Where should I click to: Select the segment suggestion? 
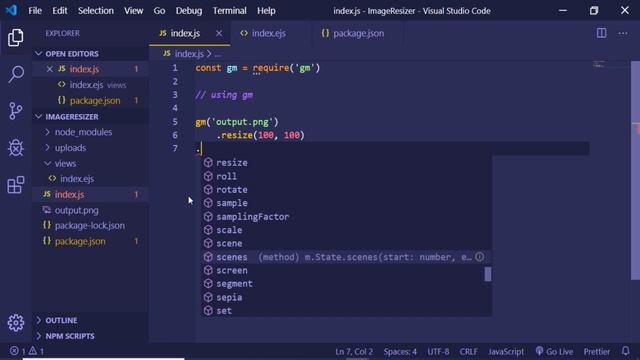tap(347, 284)
